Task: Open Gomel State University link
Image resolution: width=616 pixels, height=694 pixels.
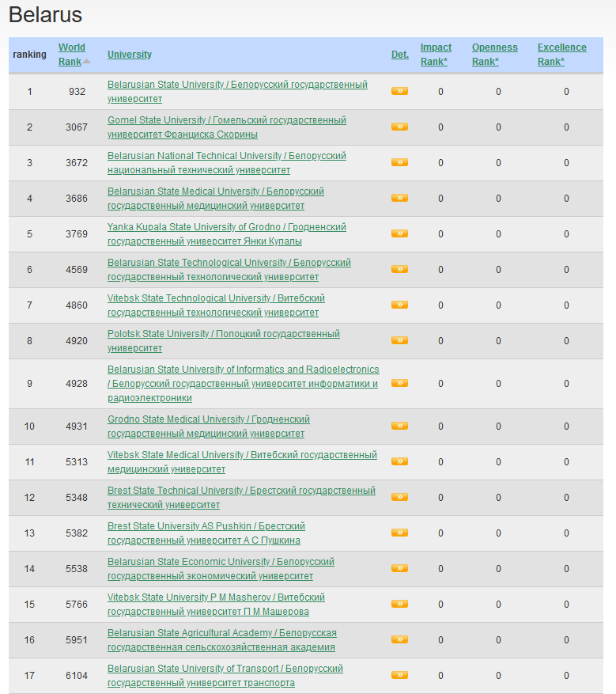Action: pyautogui.click(x=227, y=127)
